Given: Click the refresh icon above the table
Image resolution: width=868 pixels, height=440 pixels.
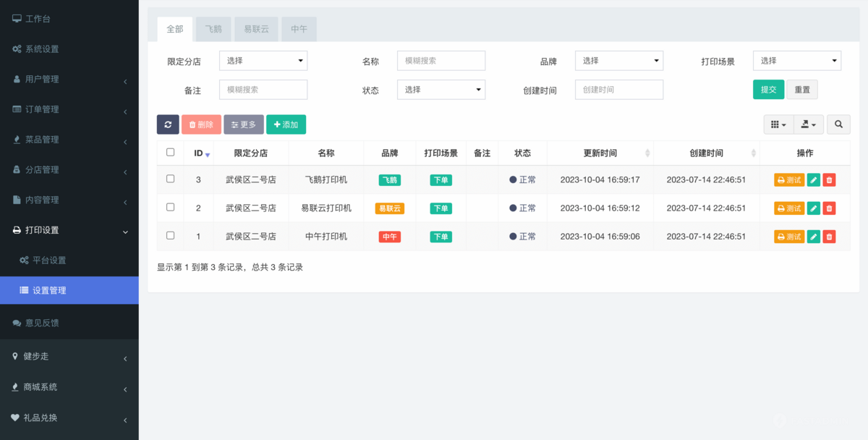Looking at the screenshot, I should (168, 124).
